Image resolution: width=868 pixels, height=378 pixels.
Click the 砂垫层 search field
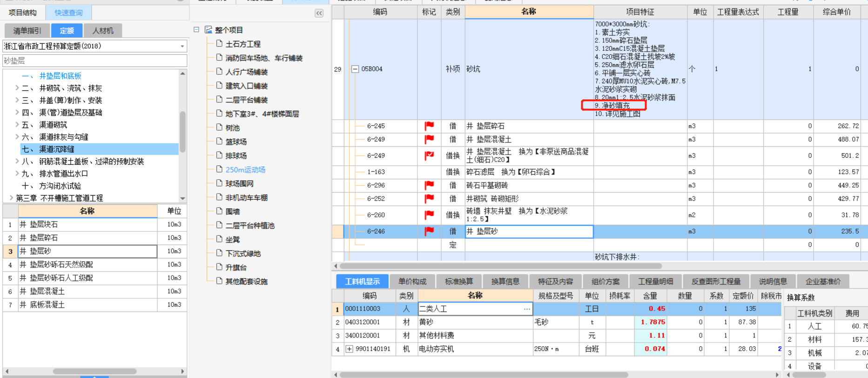tap(95, 61)
